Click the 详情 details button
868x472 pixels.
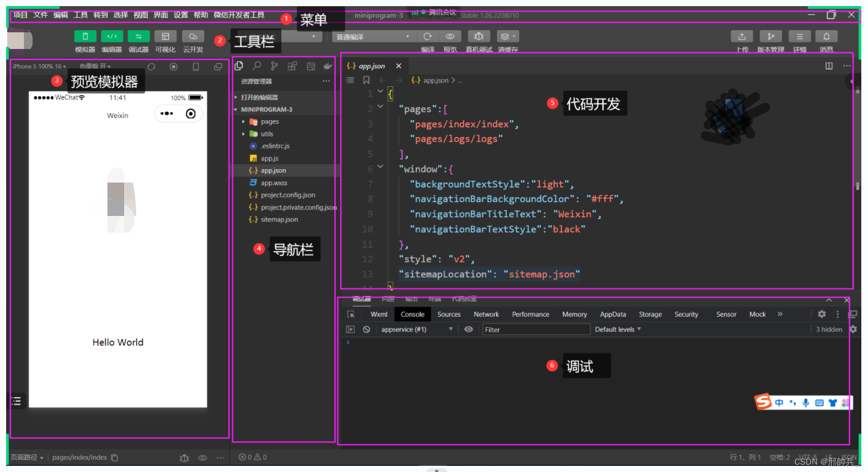[x=800, y=36]
